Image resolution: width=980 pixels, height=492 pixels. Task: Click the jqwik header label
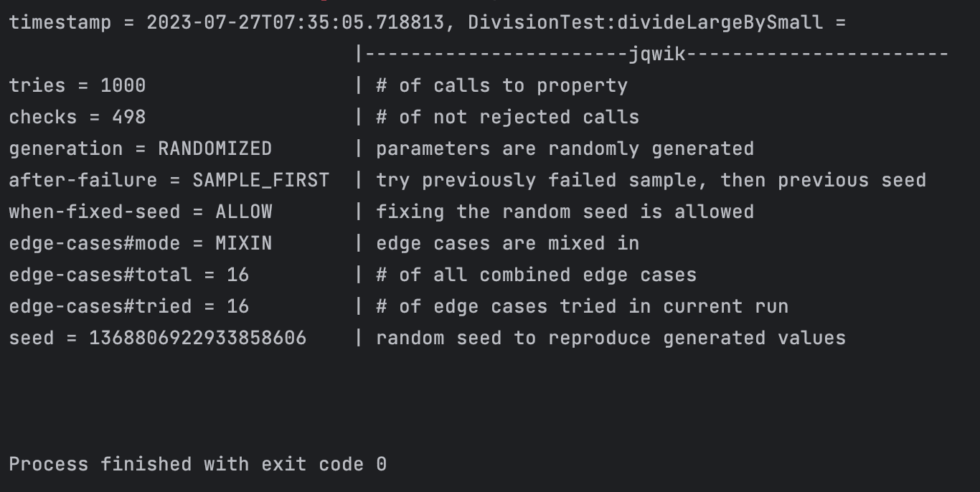tap(656, 54)
